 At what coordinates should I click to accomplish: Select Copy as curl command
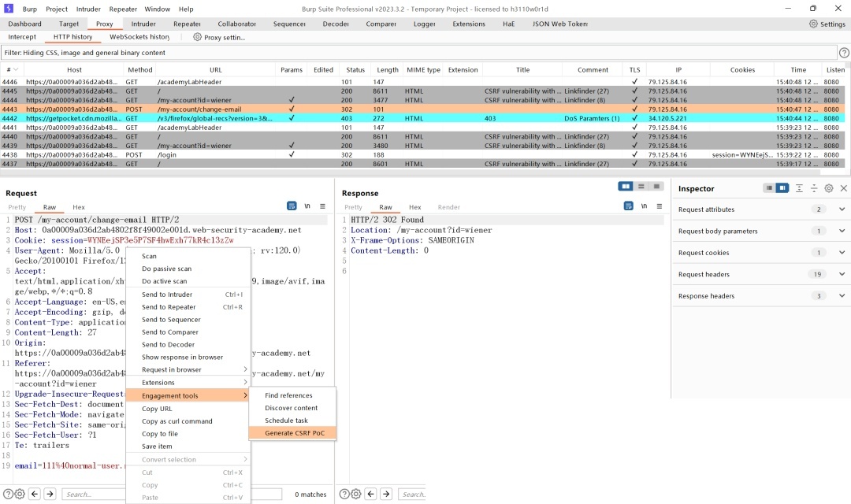pyautogui.click(x=188, y=421)
